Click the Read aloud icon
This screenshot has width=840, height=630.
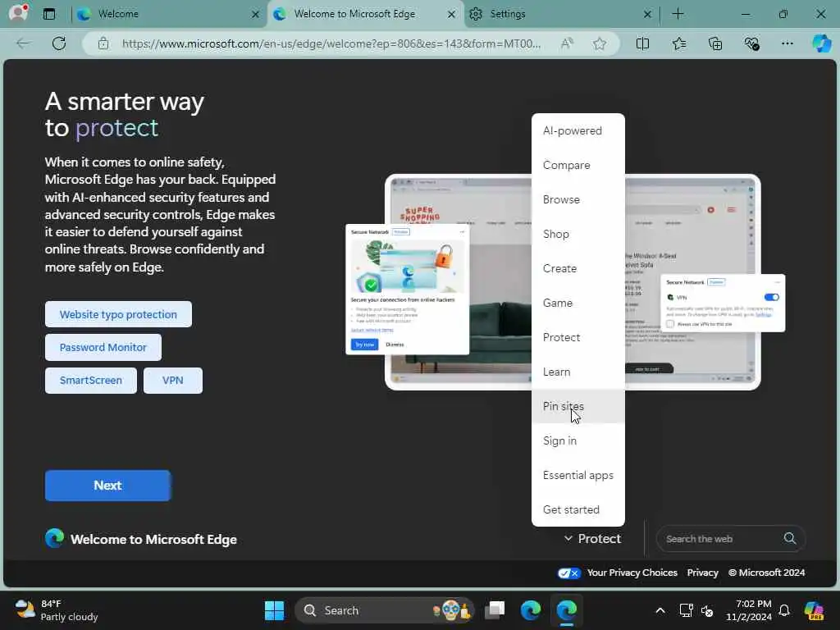tap(566, 43)
